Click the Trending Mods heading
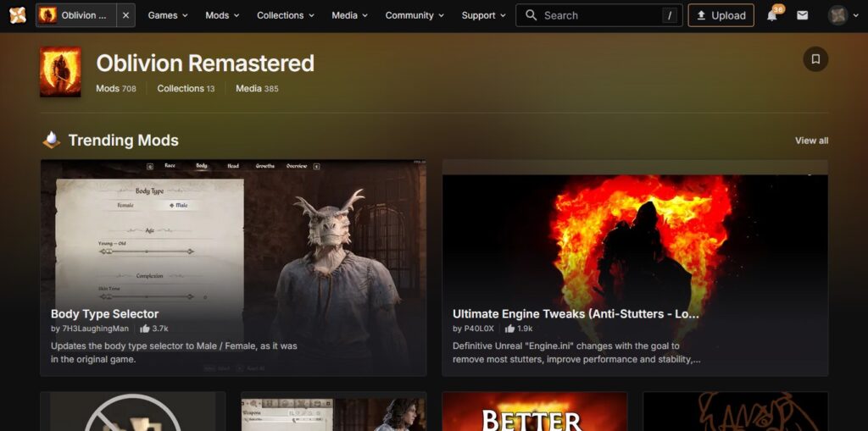The width and height of the screenshot is (868, 431). coord(124,141)
